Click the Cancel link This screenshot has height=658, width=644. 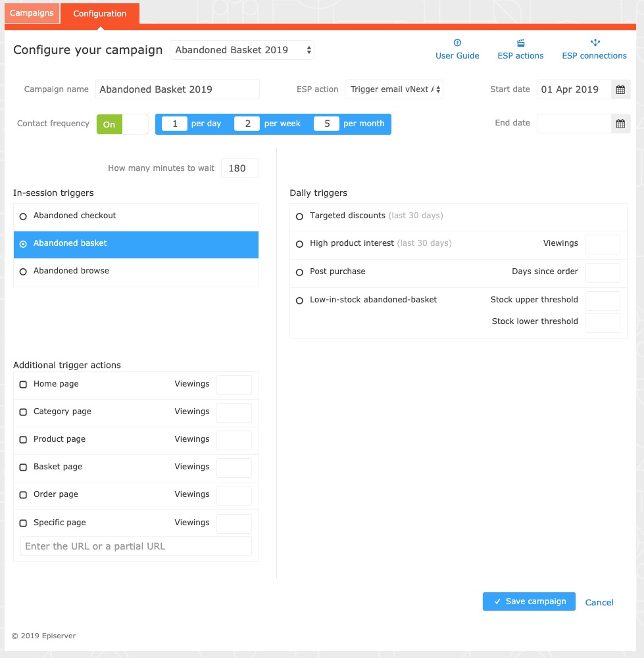[x=599, y=602]
